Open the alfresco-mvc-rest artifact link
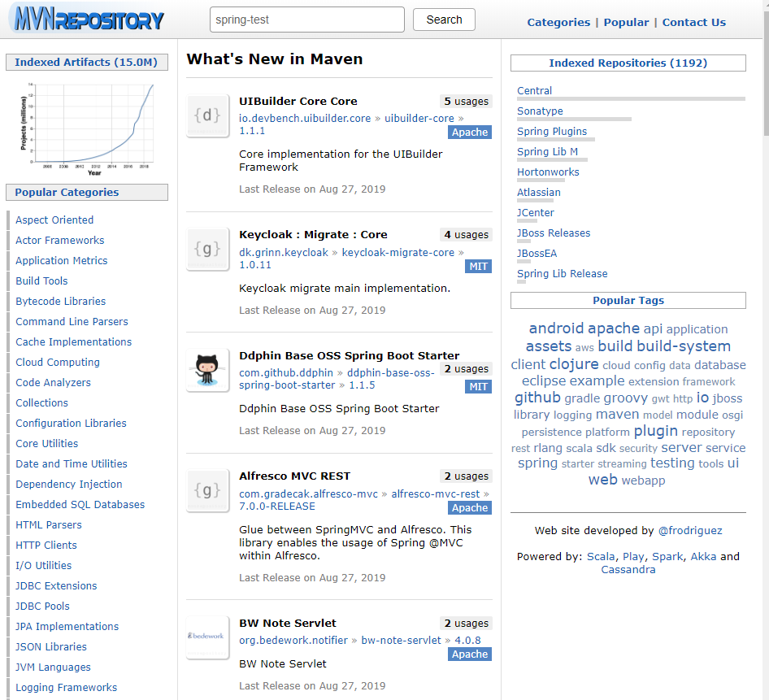Viewport: 769px width, 700px height. coord(436,494)
